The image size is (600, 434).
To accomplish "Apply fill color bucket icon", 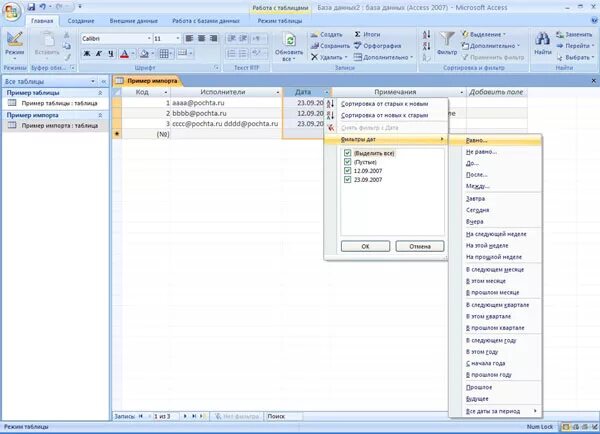I will [144, 54].
